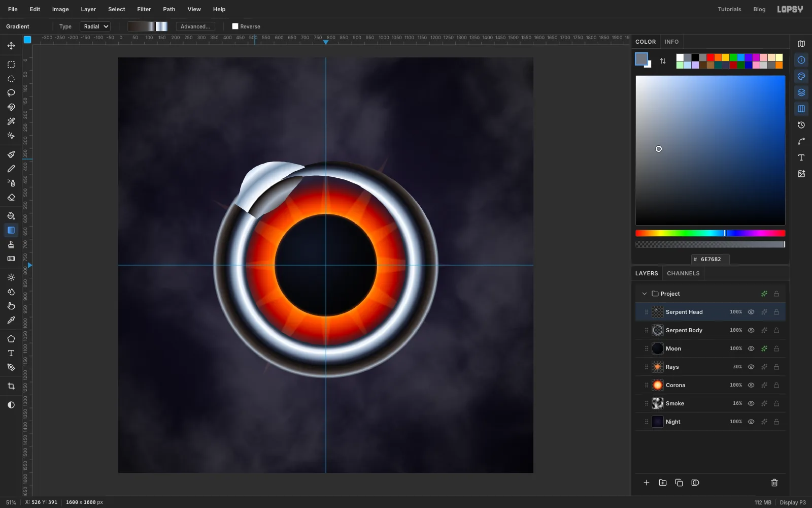Select the Eyedropper tool
The width and height of the screenshot is (812, 508).
11,320
